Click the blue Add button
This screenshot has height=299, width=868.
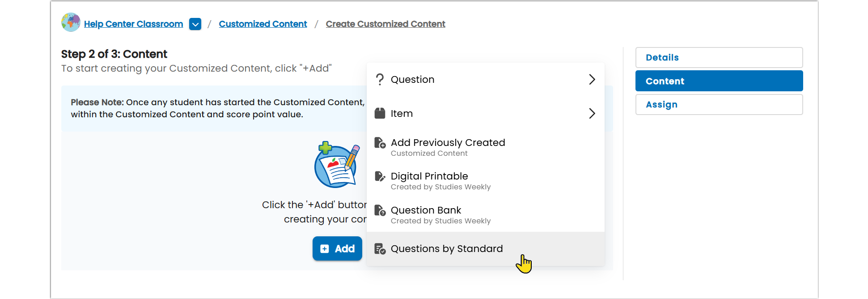tap(337, 248)
